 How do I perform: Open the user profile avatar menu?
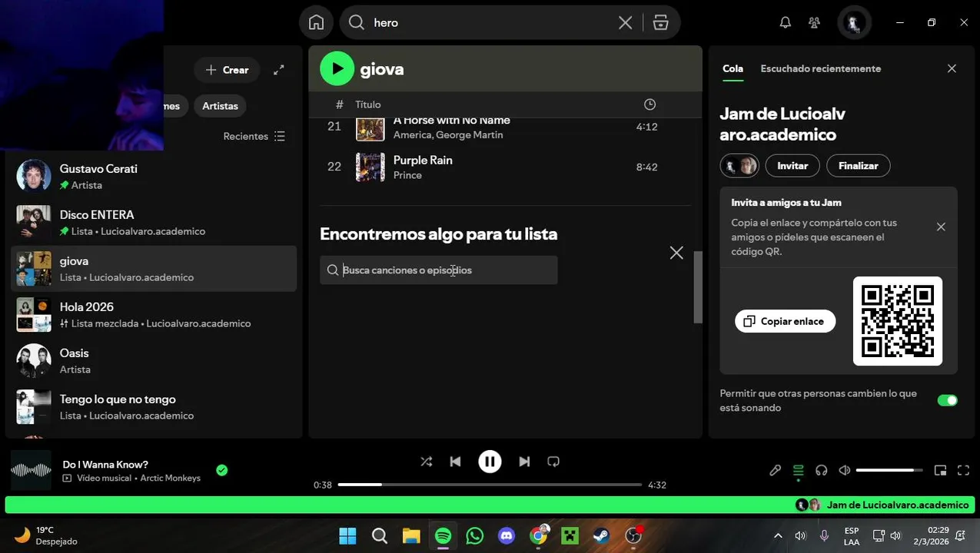pos(854,22)
